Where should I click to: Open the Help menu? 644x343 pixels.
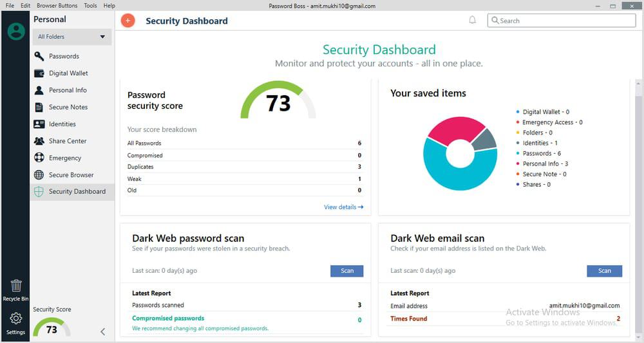click(x=109, y=5)
